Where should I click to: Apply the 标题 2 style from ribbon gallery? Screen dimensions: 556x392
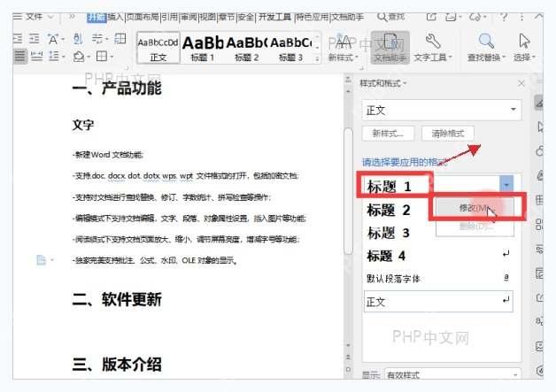point(246,48)
